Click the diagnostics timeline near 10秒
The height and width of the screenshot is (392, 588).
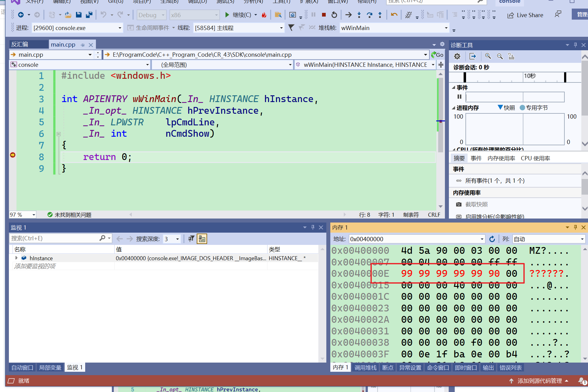click(529, 77)
